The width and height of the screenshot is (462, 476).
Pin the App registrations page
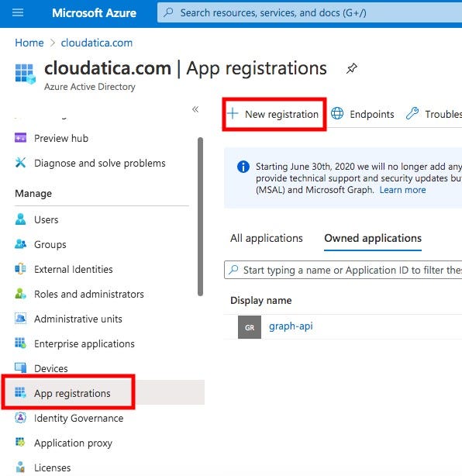point(351,68)
